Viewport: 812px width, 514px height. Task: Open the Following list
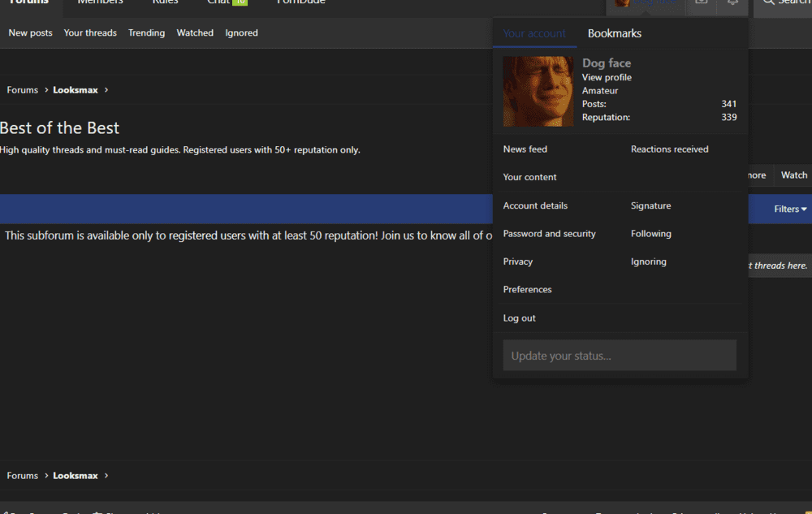[650, 233]
